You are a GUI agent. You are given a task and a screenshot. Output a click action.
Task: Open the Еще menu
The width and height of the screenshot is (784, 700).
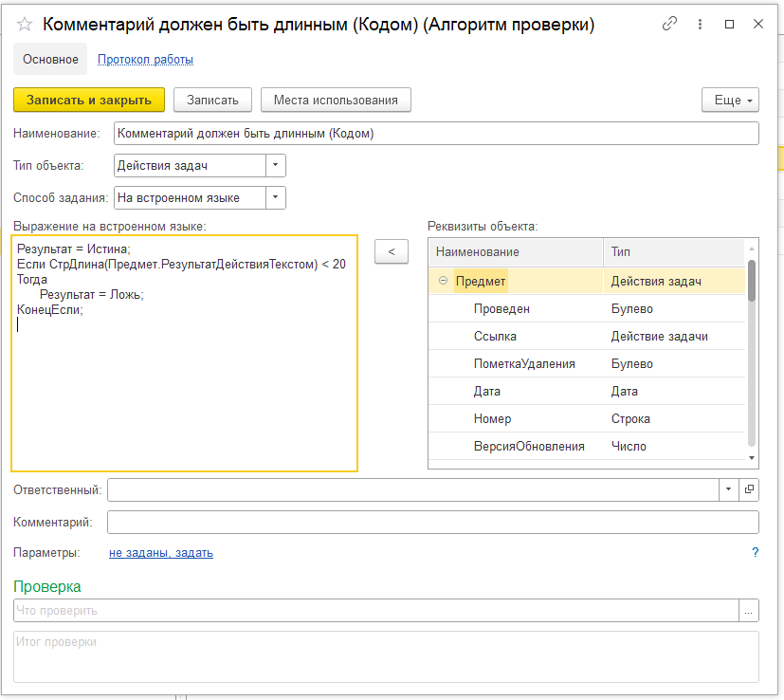[730, 100]
